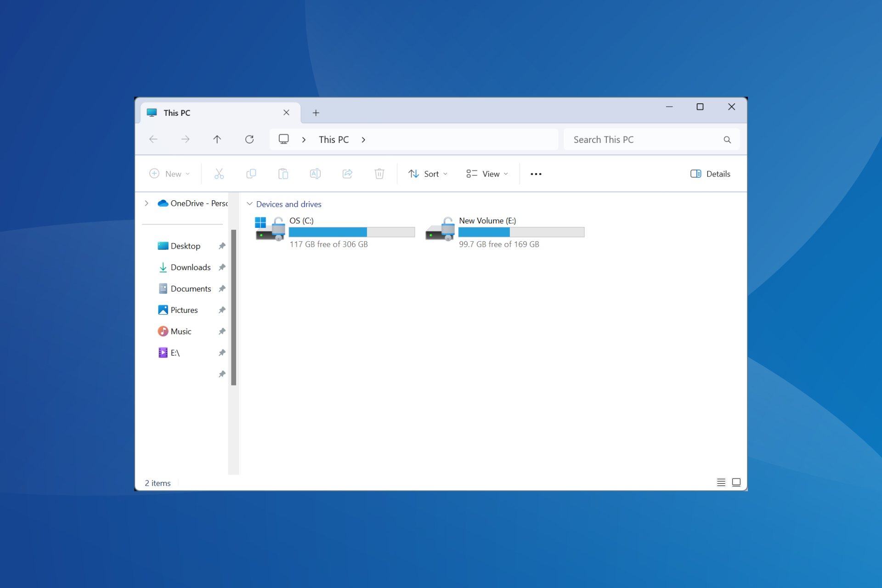
Task: Select the This PC tab
Action: (x=220, y=113)
